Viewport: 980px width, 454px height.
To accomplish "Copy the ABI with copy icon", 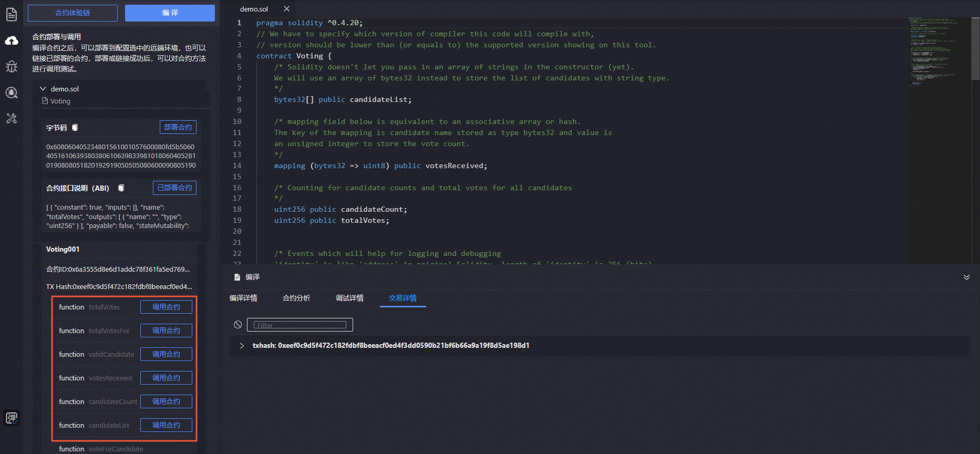I will [x=121, y=188].
